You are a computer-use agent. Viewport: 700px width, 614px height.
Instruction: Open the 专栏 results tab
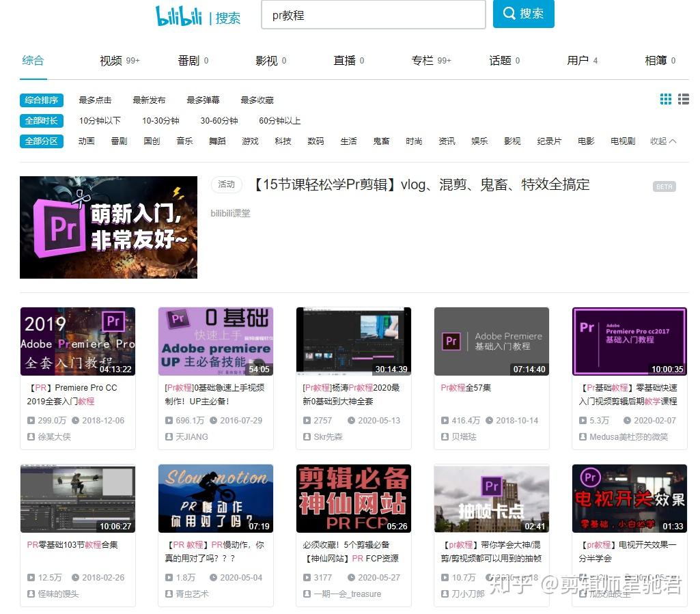pos(431,60)
